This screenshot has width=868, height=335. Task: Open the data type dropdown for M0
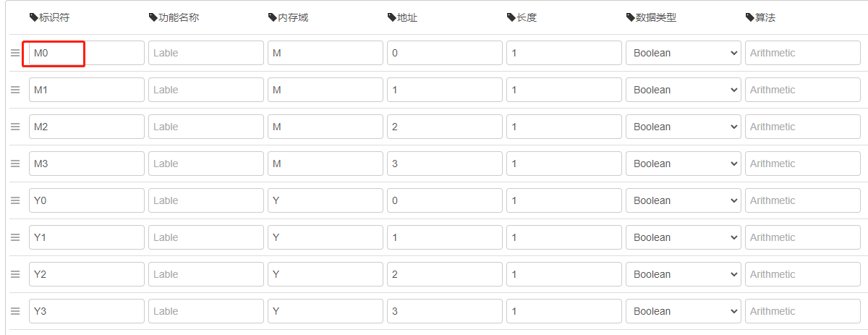click(683, 53)
